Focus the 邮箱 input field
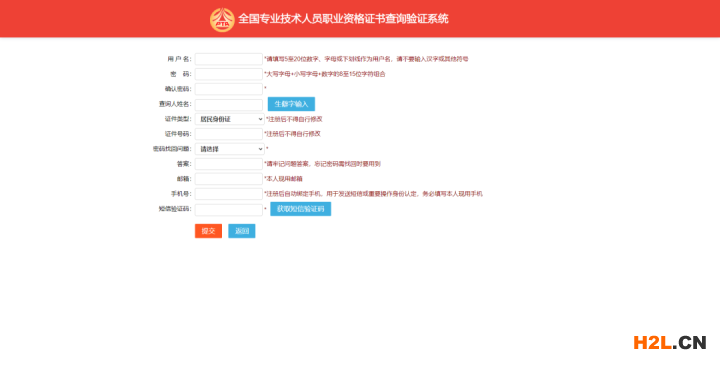The width and height of the screenshot is (720, 365). (x=229, y=179)
